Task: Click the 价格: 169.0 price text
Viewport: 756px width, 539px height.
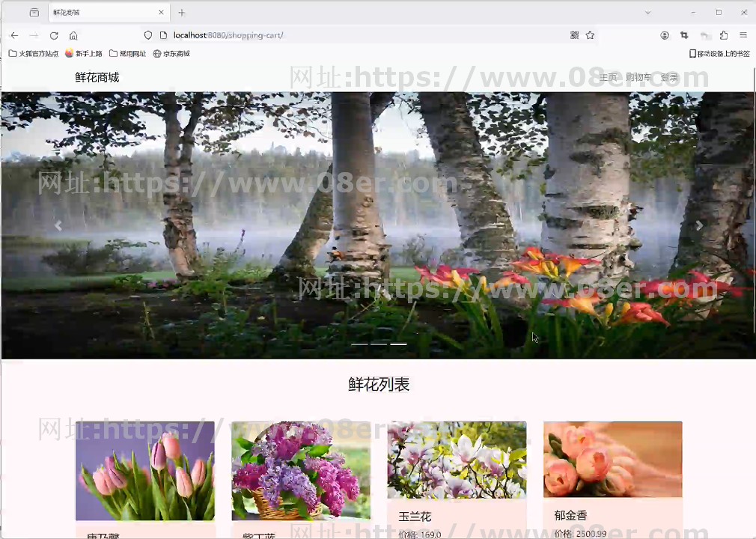Action: click(420, 535)
